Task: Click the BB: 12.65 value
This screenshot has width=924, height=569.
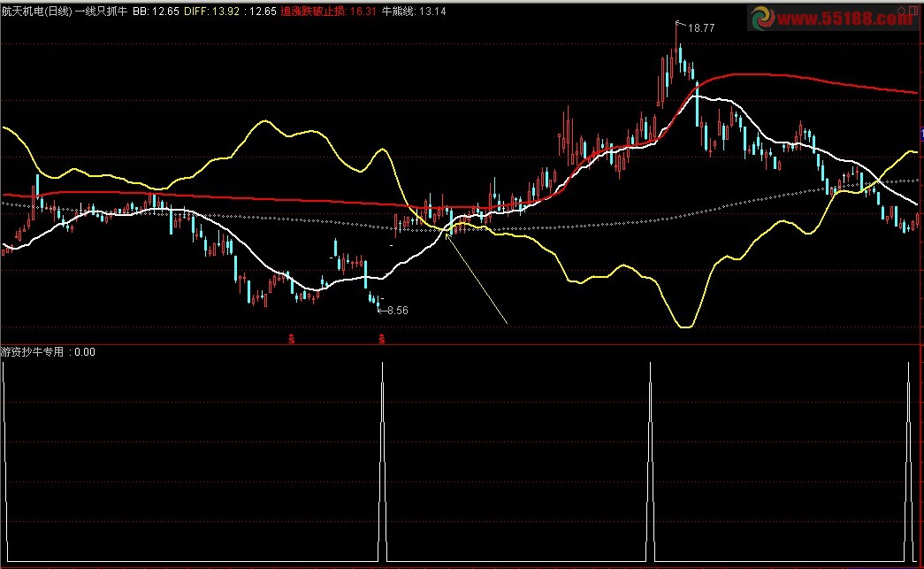Action: click(x=156, y=12)
